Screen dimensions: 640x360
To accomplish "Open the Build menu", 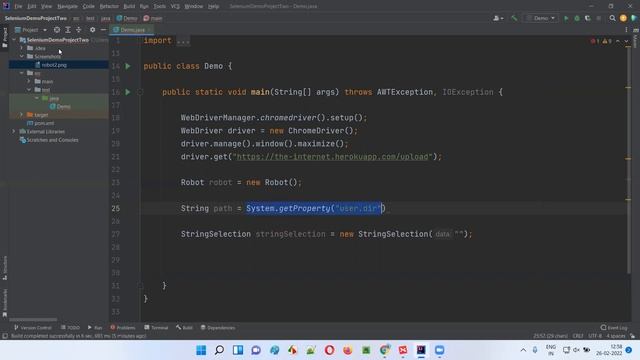I will coord(129,6).
